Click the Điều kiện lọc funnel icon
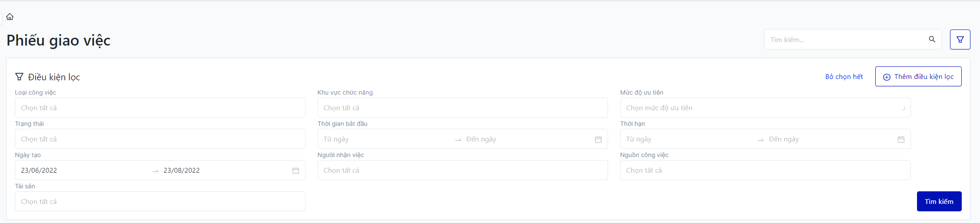 (19, 77)
